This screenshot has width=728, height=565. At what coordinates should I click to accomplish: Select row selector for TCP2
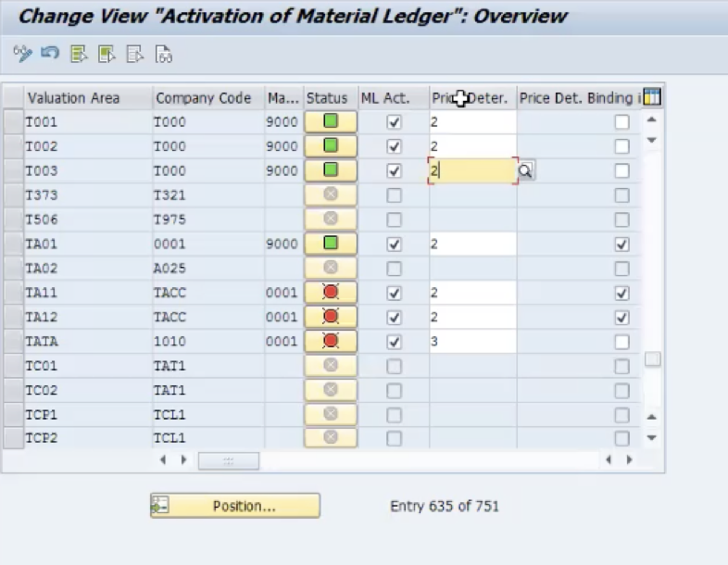click(x=14, y=438)
